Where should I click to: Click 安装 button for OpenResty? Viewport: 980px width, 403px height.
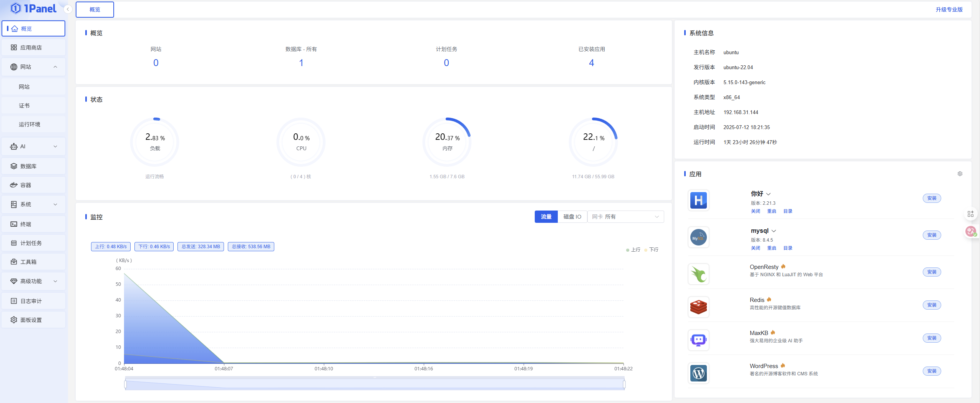point(932,272)
